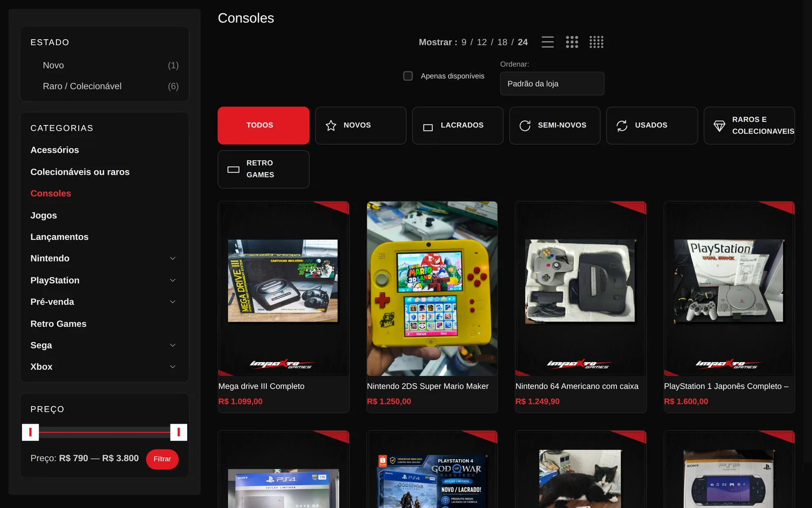
Task: Click Nintendo 64 Americano com caixa title
Action: 577,386
